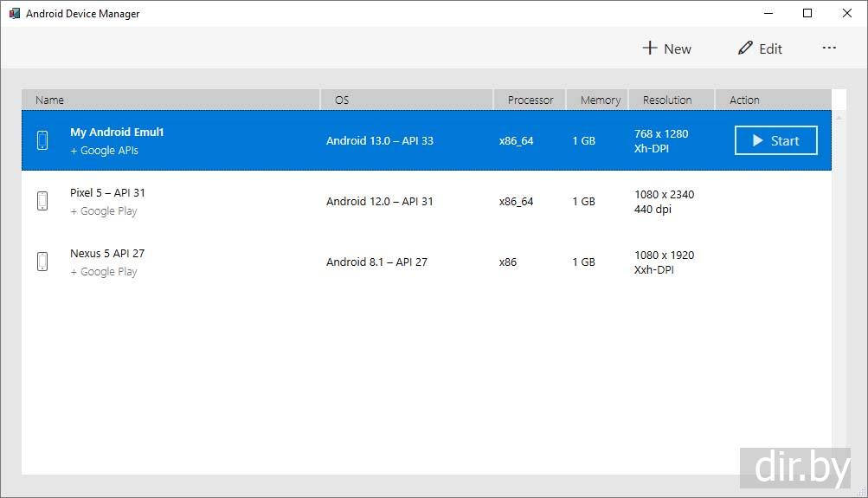Select the Nexus 5 API 27 device
Image resolution: width=868 pixels, height=498 pixels.
pos(107,254)
